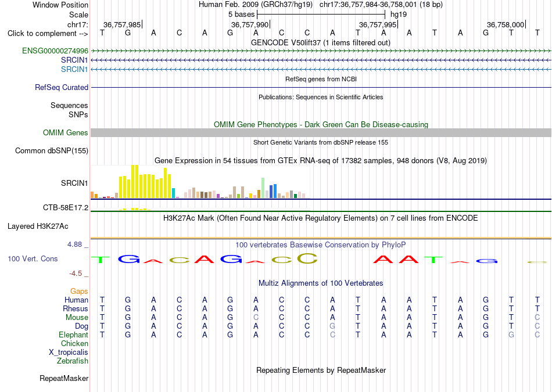The image size is (552, 392).
Task: Click Multiz Alignments of 100 Vertebrates title
Action: pos(321,283)
